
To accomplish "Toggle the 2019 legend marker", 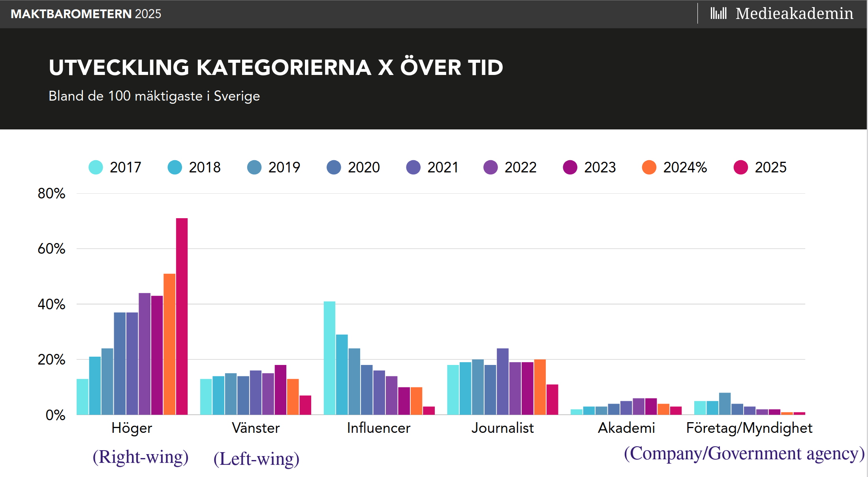I will tap(254, 167).
